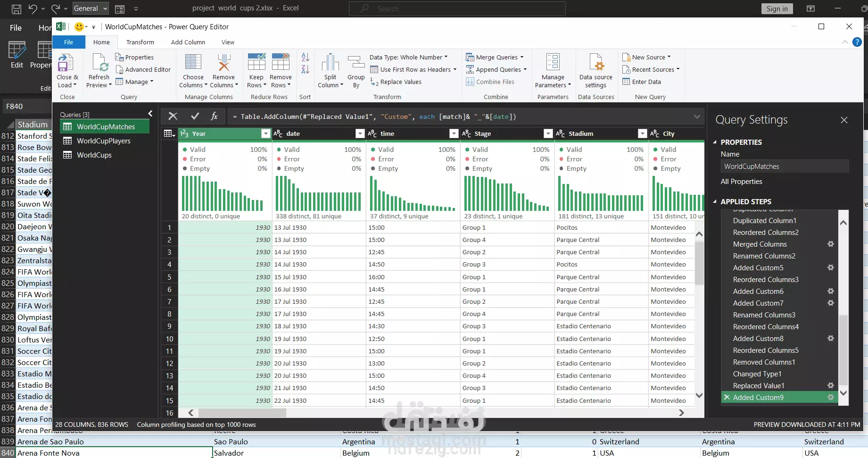The width and height of the screenshot is (868, 458).
Task: Select the WorldCupPlayers query
Action: click(103, 141)
